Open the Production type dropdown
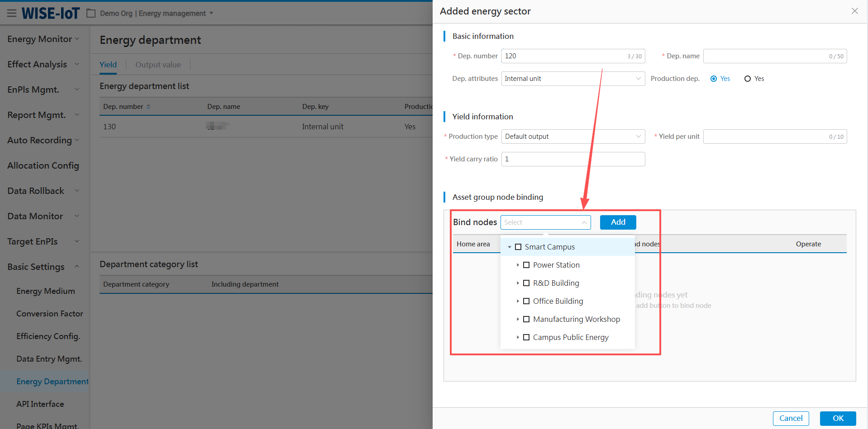Viewport: 868px width, 429px height. point(572,137)
